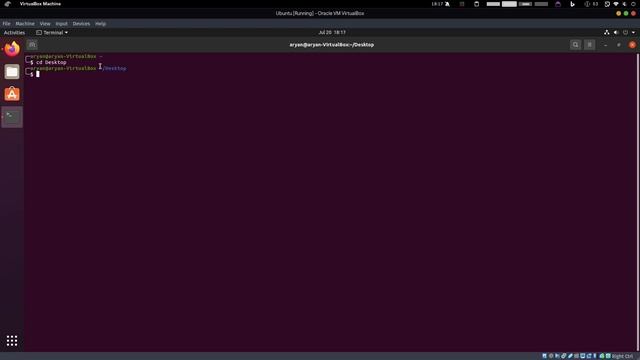Image resolution: width=640 pixels, height=360 pixels.
Task: Open the VirtualBox View menu
Action: [45, 24]
